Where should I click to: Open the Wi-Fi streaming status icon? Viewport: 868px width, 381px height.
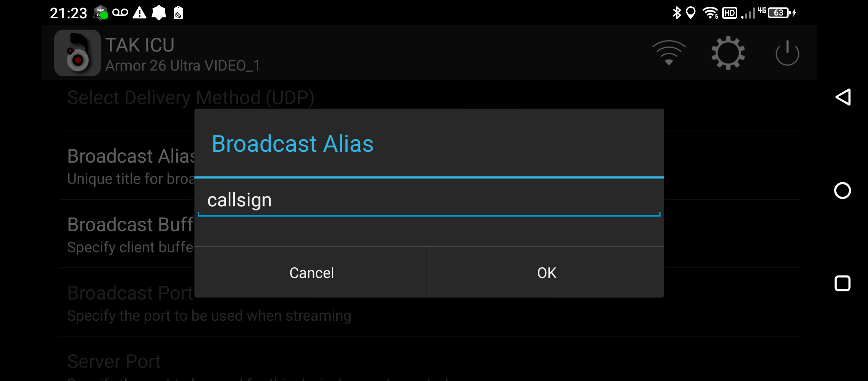(669, 53)
